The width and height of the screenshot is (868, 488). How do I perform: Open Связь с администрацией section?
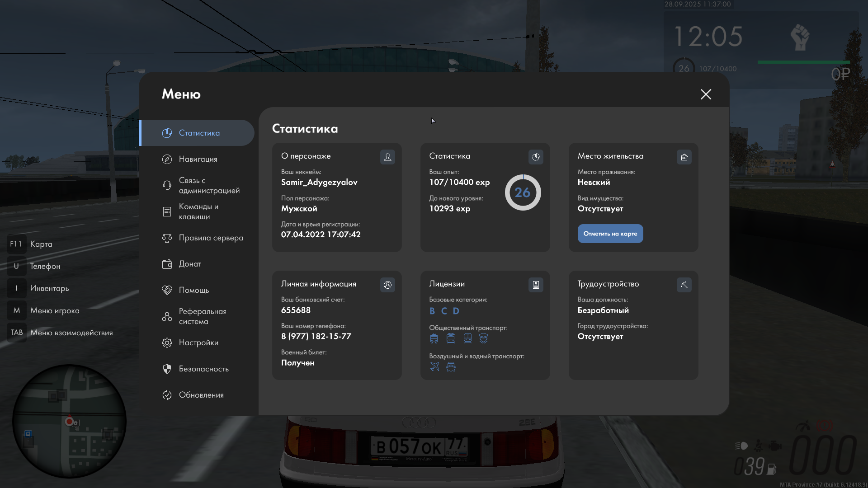click(209, 185)
